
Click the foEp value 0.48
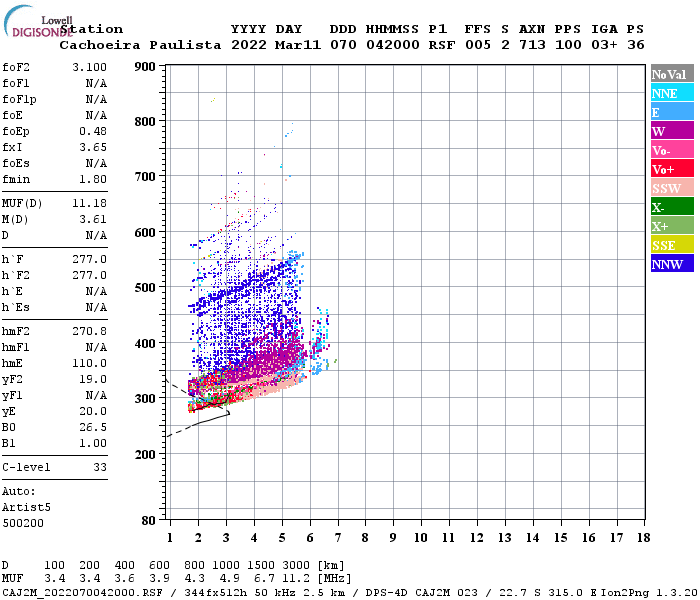[x=93, y=131]
